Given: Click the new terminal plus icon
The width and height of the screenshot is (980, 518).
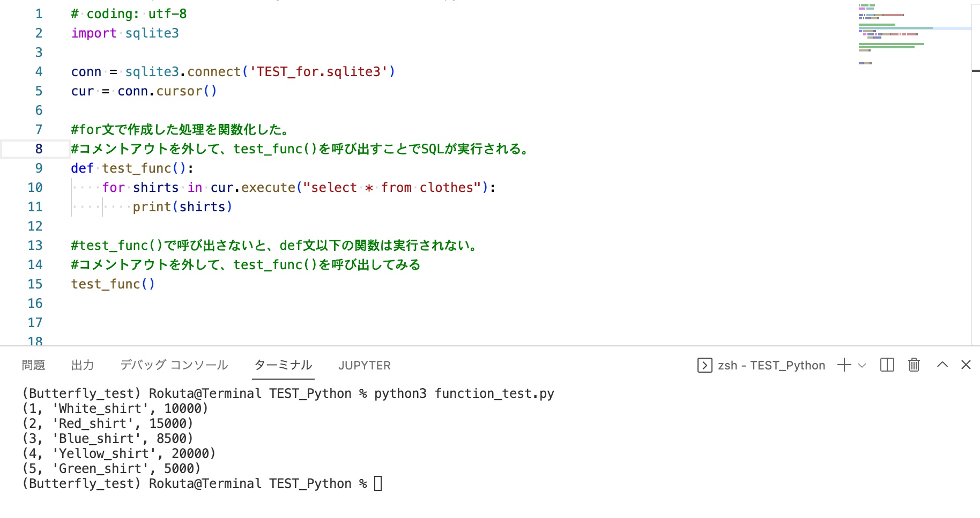Looking at the screenshot, I should click(x=844, y=365).
